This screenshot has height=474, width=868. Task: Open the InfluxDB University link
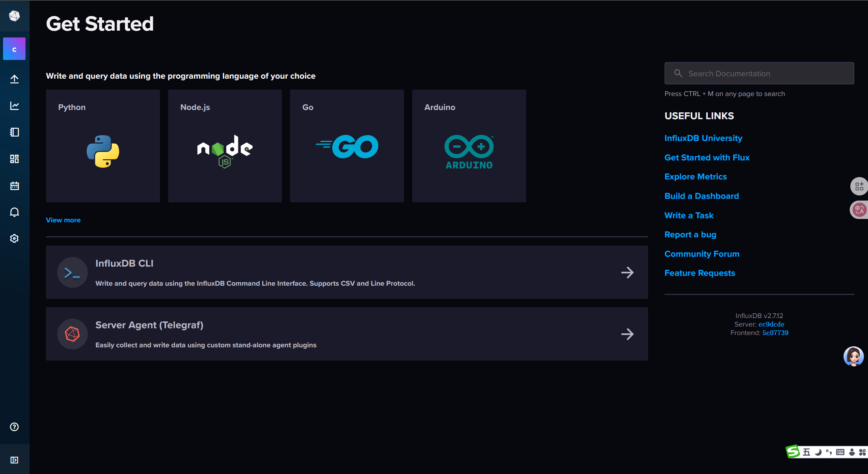pos(703,138)
